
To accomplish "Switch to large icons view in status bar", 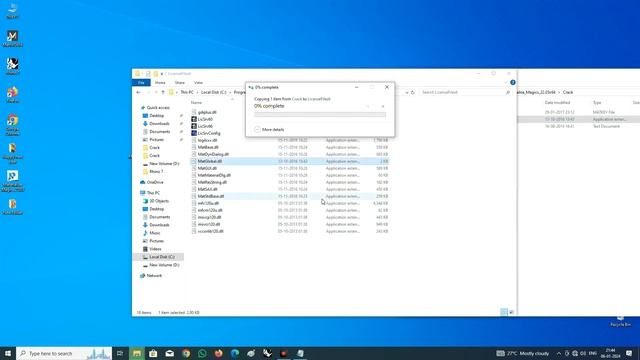I will 511,312.
